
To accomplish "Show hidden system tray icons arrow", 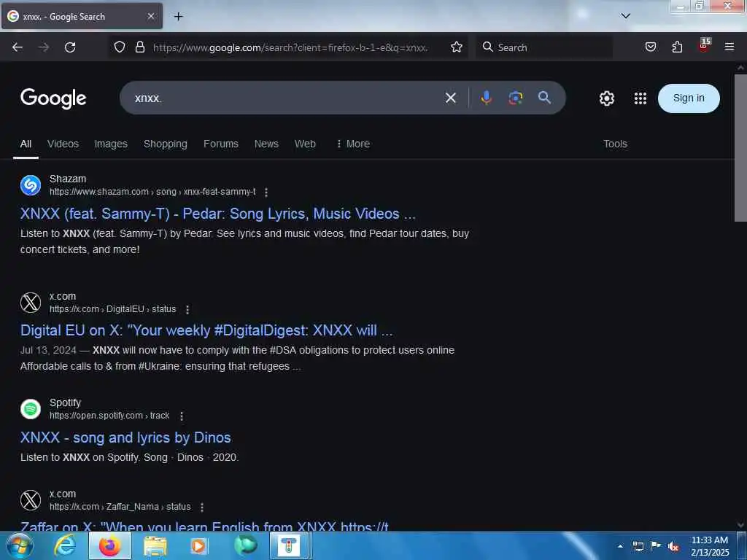I will coord(620,547).
